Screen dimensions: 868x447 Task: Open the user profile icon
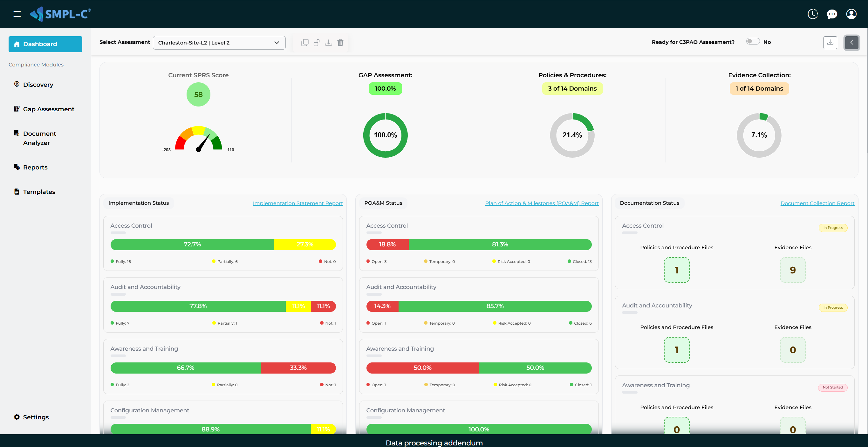[851, 14]
